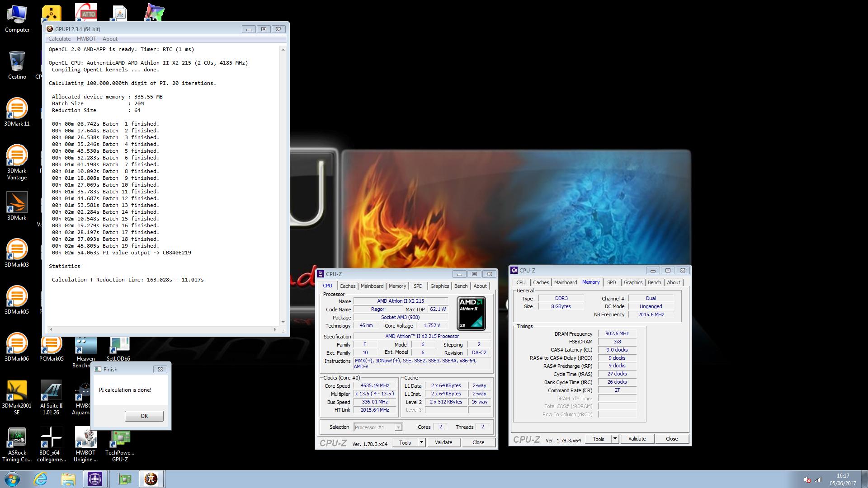Switch to CPU tab in right CPU-Z

pos(521,282)
